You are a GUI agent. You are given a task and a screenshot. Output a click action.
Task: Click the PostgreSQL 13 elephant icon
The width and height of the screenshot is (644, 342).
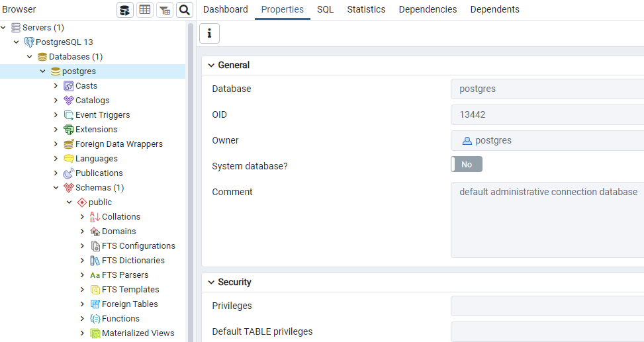pos(28,42)
